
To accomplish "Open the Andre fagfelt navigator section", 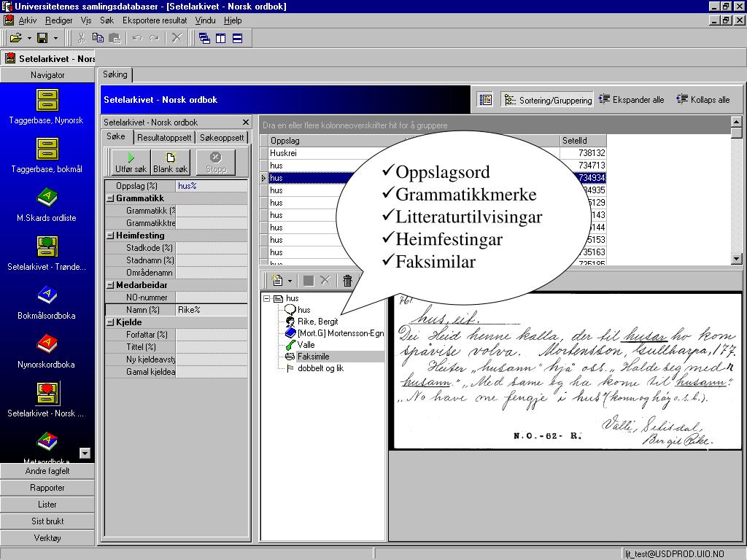I will (47, 471).
